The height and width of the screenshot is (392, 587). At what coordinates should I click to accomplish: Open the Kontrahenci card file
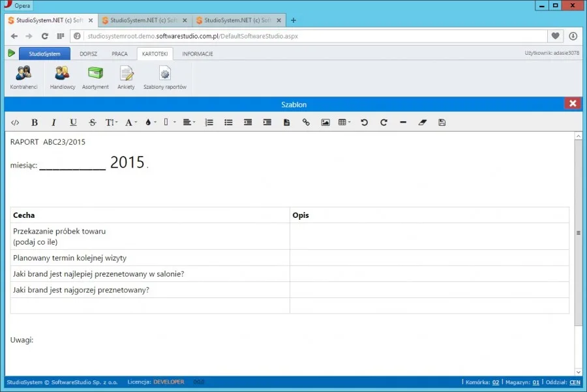(x=23, y=78)
